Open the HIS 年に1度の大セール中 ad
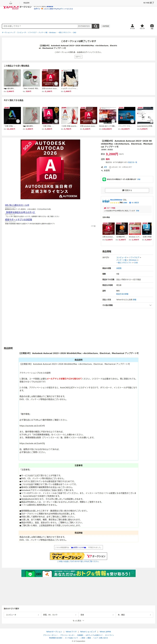The height and width of the screenshot is (644, 157). (x=17, y=205)
